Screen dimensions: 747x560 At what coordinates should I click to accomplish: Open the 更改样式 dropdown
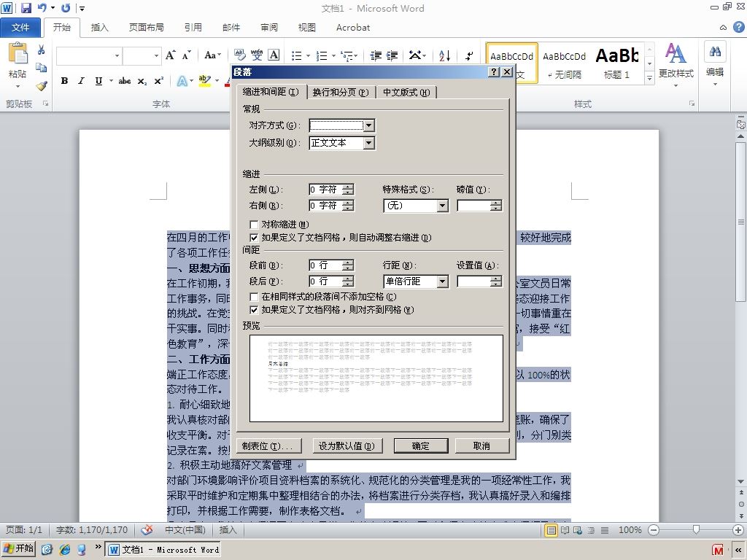[x=676, y=66]
